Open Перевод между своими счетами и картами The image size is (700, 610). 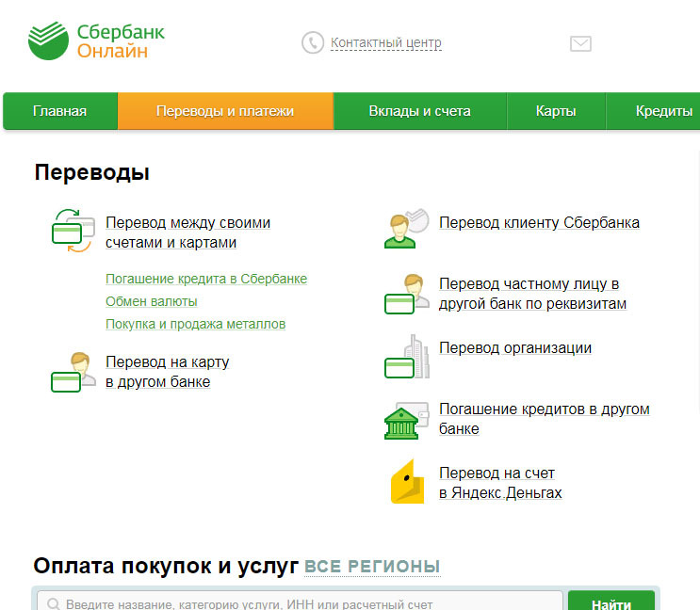[x=187, y=233]
